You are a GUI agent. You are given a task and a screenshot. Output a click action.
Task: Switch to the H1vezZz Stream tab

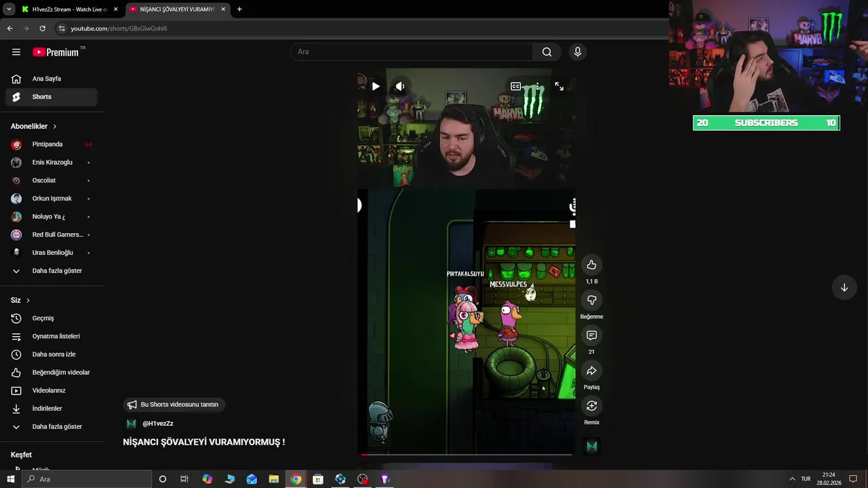[x=71, y=9]
